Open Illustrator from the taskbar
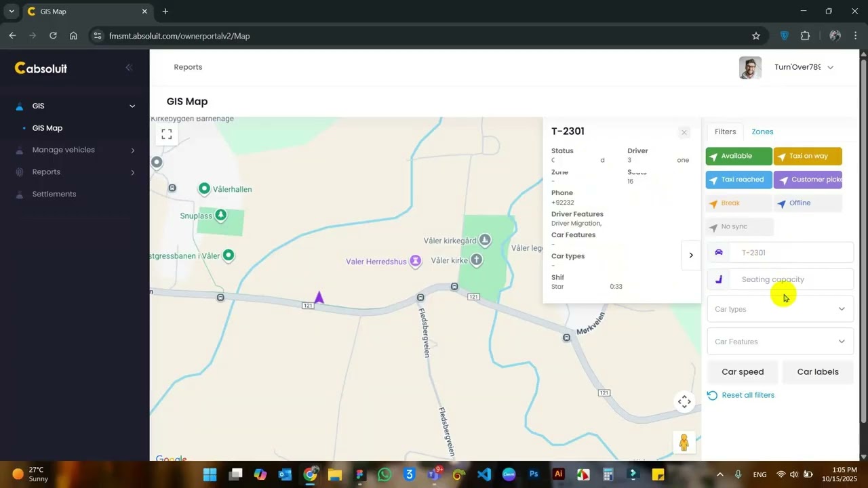Image resolution: width=868 pixels, height=488 pixels. tap(559, 474)
